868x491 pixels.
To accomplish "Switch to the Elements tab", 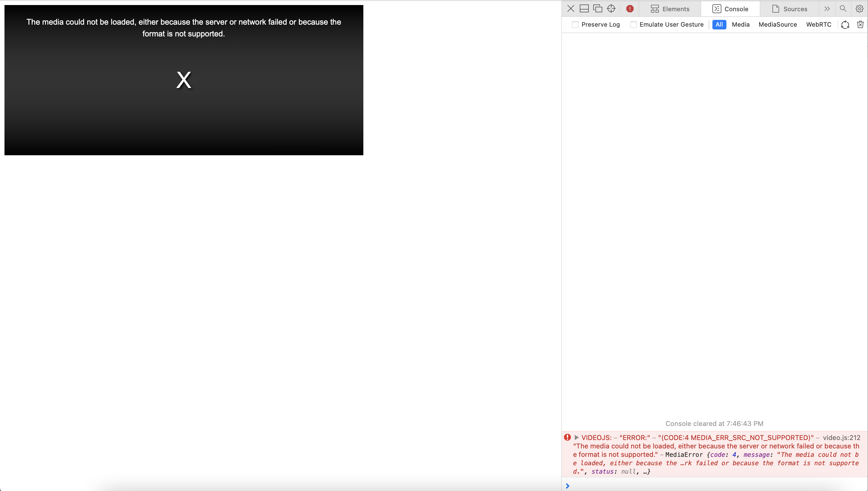I will tap(670, 9).
